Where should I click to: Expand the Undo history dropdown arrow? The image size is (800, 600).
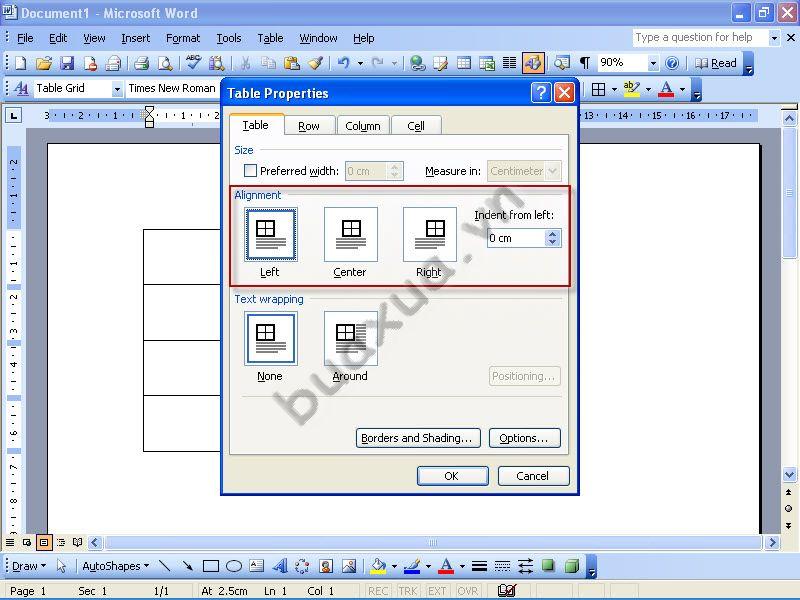pos(360,63)
